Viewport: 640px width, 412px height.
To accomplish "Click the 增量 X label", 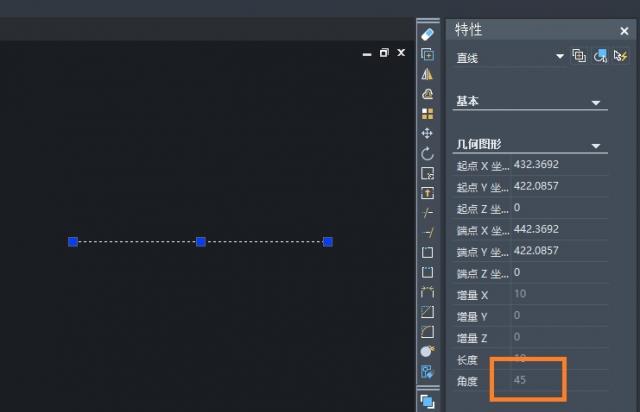I will pyautogui.click(x=472, y=295).
